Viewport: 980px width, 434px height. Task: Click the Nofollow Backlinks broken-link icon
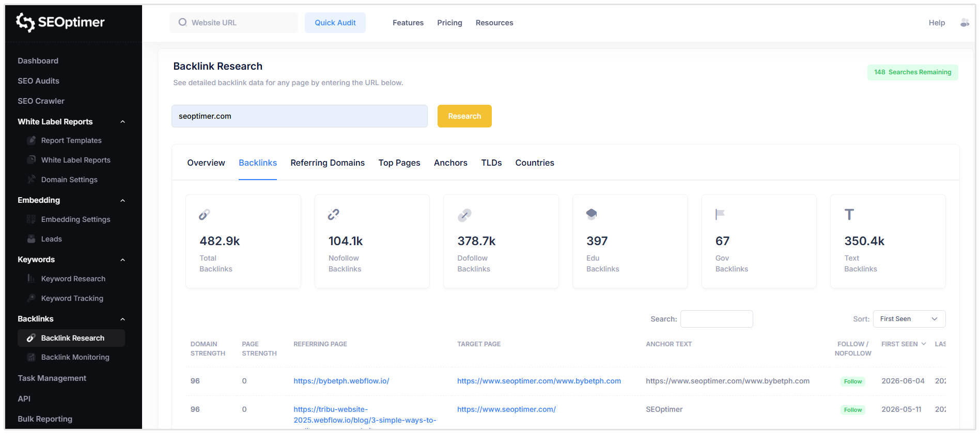[333, 215]
